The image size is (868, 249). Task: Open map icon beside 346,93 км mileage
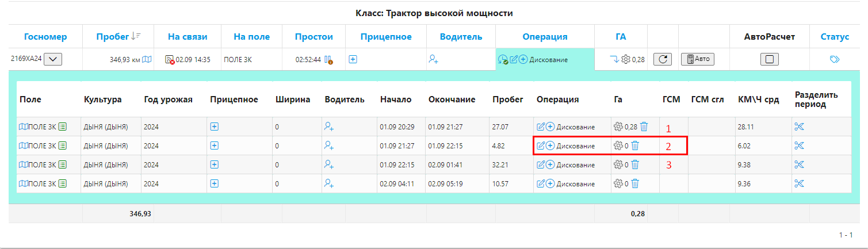(x=147, y=59)
